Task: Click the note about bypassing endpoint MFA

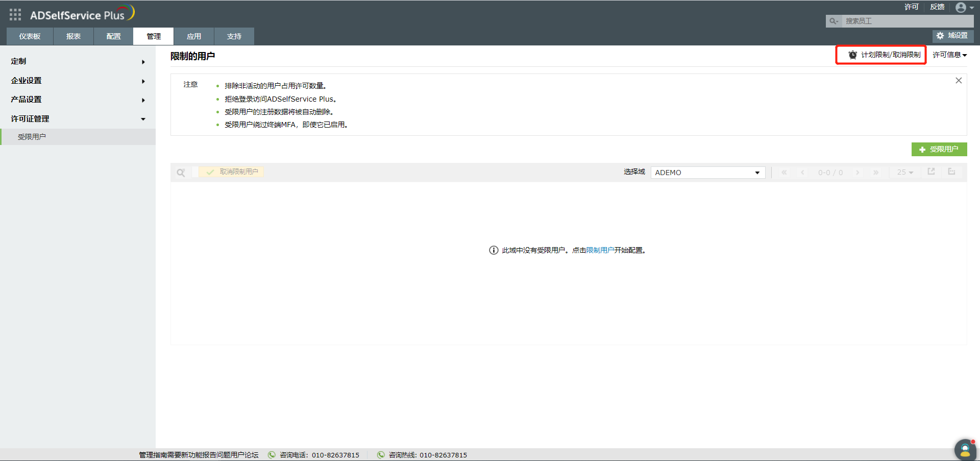Action: (x=286, y=125)
